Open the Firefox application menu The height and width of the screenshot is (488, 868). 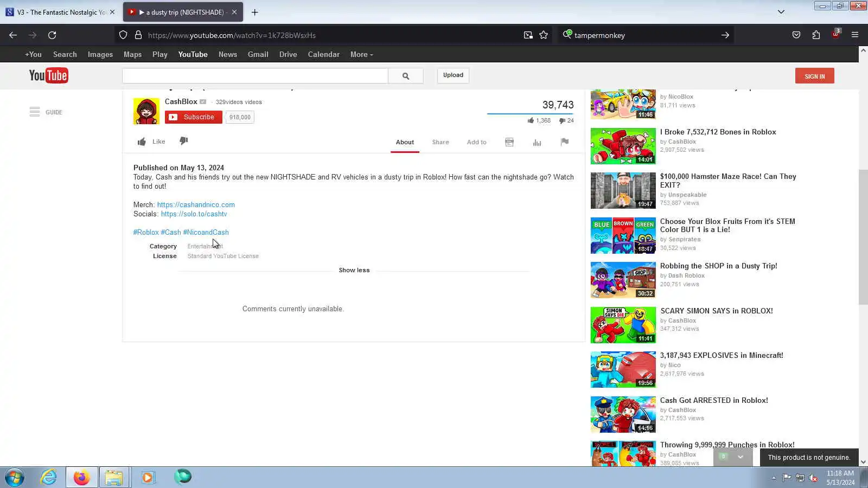point(855,35)
